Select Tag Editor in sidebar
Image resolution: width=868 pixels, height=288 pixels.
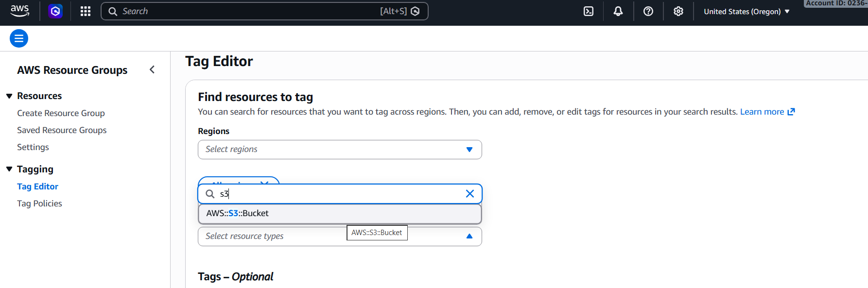tap(37, 186)
